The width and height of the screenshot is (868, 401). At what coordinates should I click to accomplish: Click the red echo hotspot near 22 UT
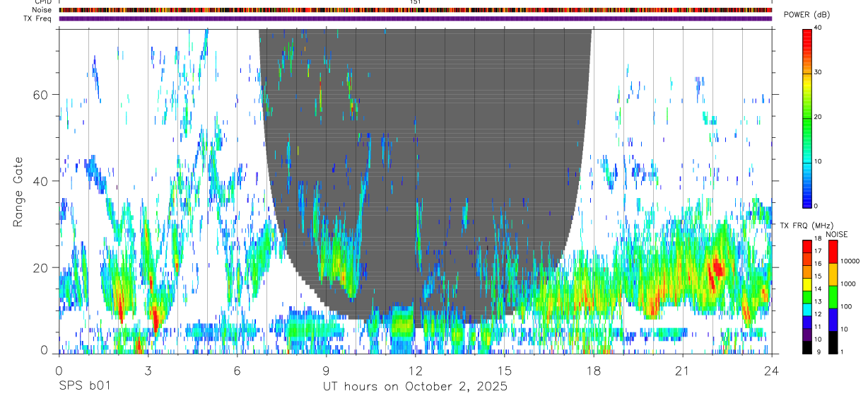click(718, 269)
